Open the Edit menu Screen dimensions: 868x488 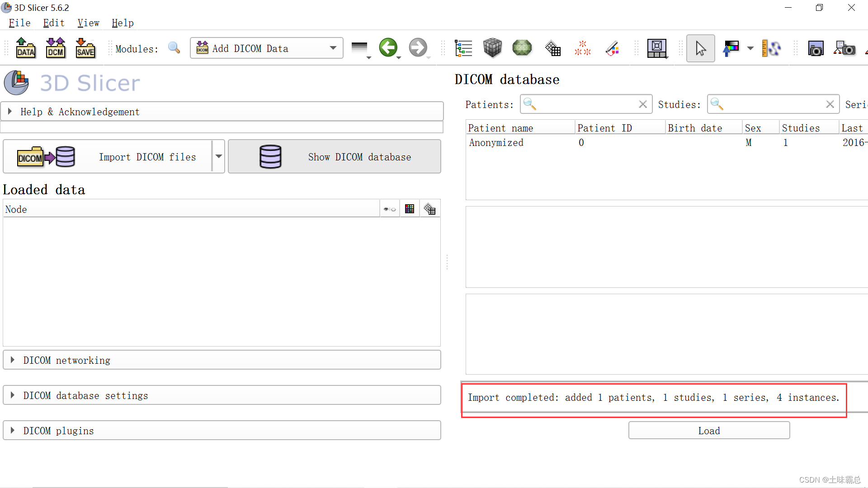[54, 23]
